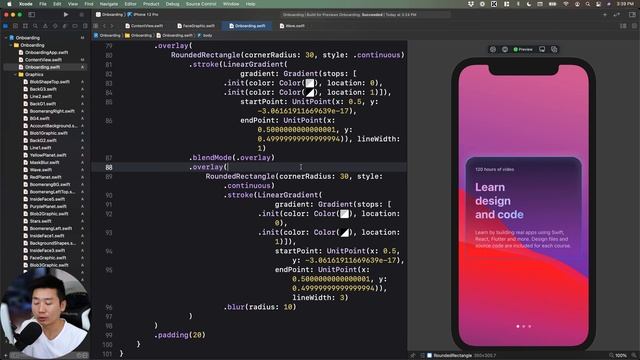This screenshot has height=360, width=640.
Task: Switch to Wave.swift tab
Action: (x=292, y=26)
